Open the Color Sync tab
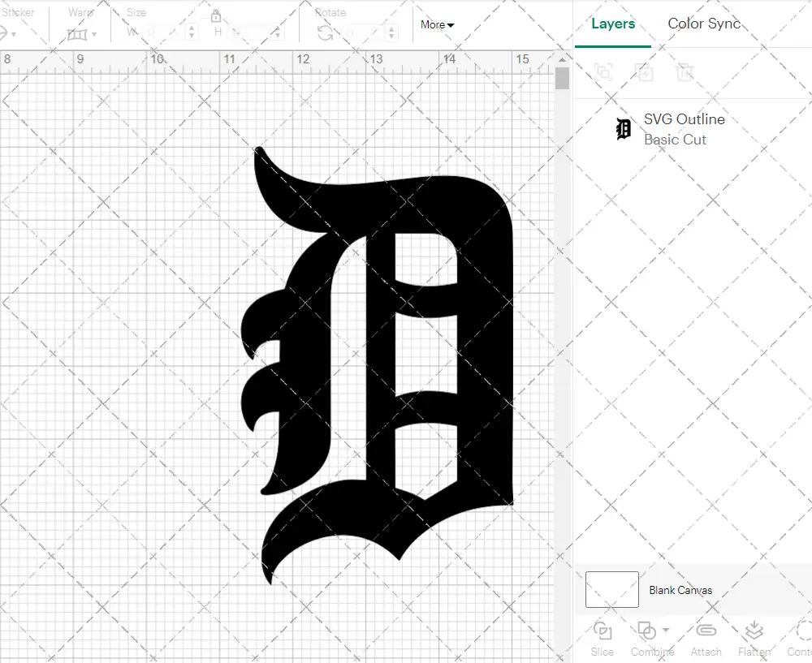812x663 pixels. 704,24
